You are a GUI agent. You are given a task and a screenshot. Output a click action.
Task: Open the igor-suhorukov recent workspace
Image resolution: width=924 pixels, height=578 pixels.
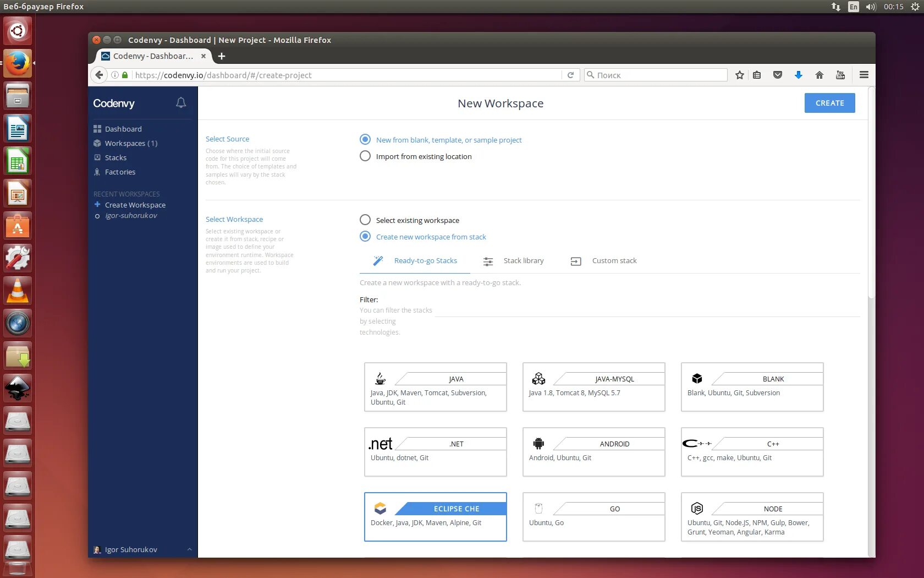(x=131, y=216)
